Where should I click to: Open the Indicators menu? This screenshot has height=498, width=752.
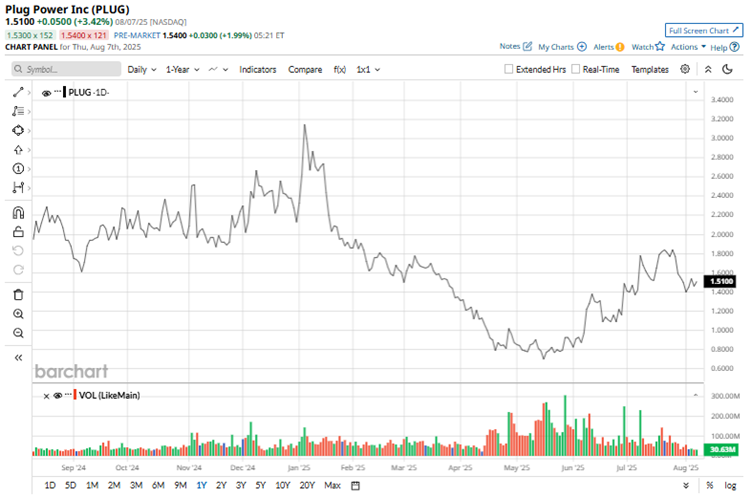(x=258, y=70)
